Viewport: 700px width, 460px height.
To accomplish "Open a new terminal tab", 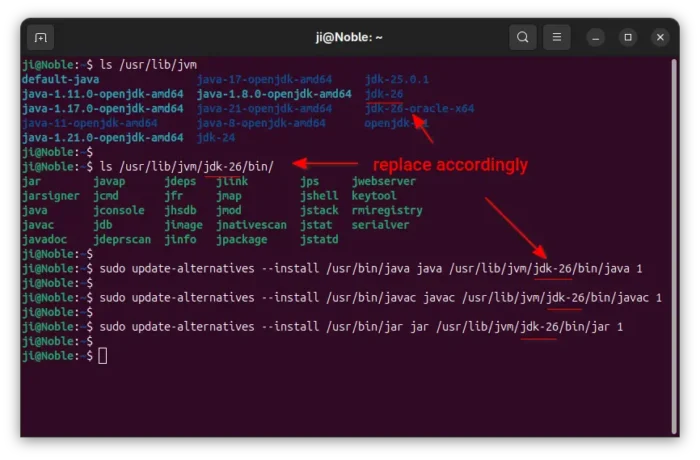I will pos(41,38).
